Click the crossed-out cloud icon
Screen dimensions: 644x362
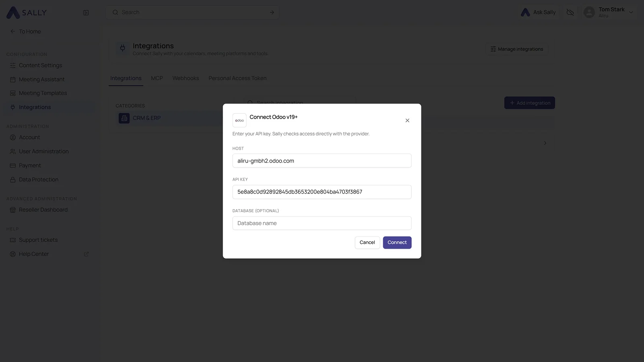(570, 12)
